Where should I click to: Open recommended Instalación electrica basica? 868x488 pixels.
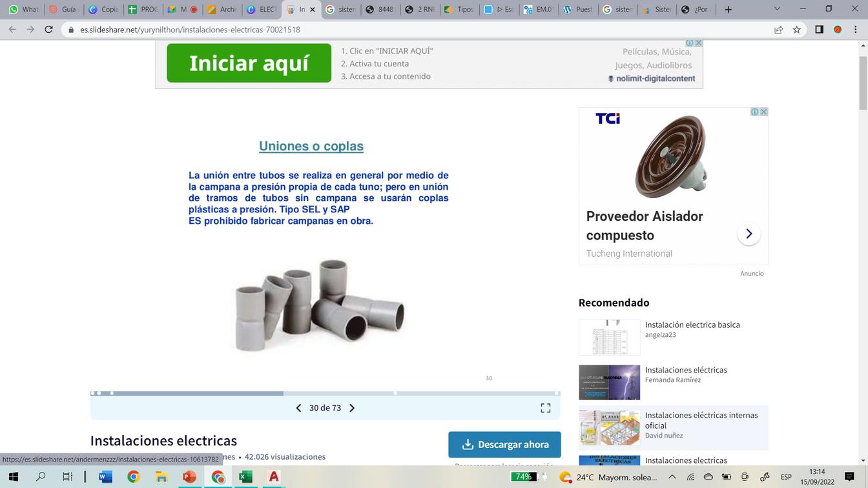(692, 325)
